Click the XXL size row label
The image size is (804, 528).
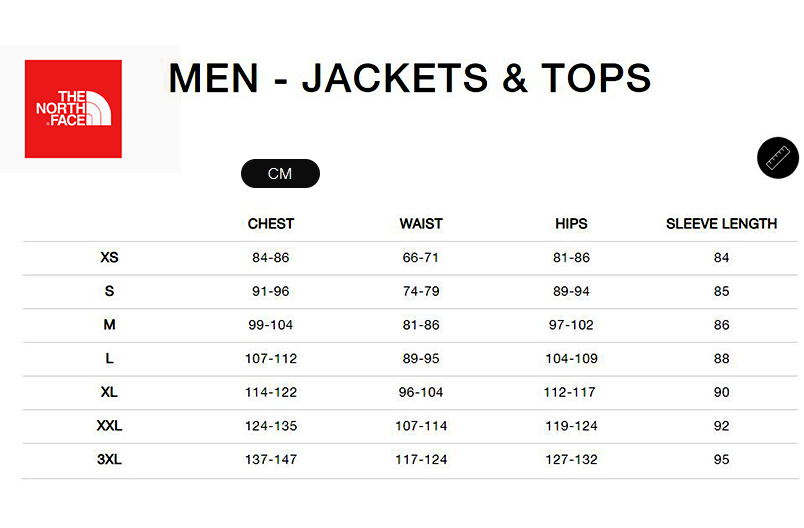click(109, 425)
